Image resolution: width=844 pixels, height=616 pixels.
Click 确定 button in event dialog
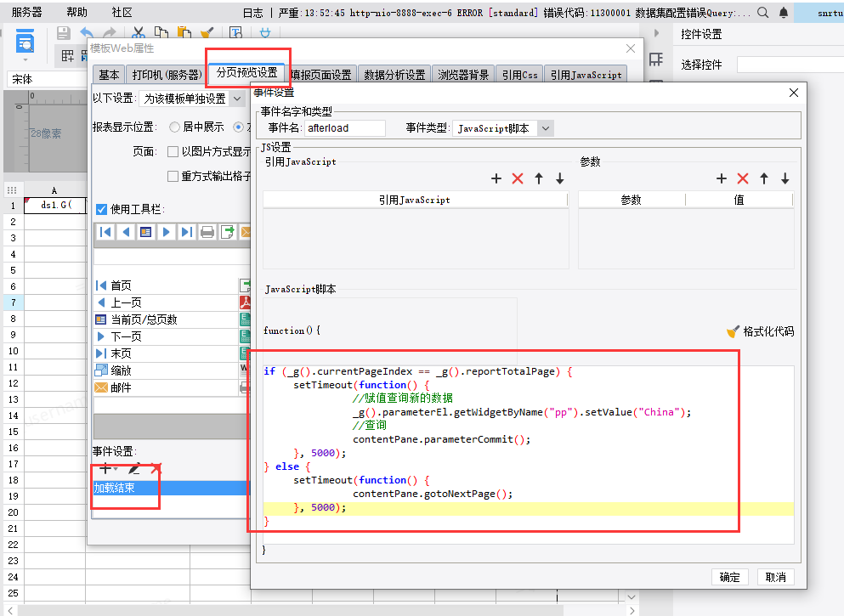coord(730,577)
